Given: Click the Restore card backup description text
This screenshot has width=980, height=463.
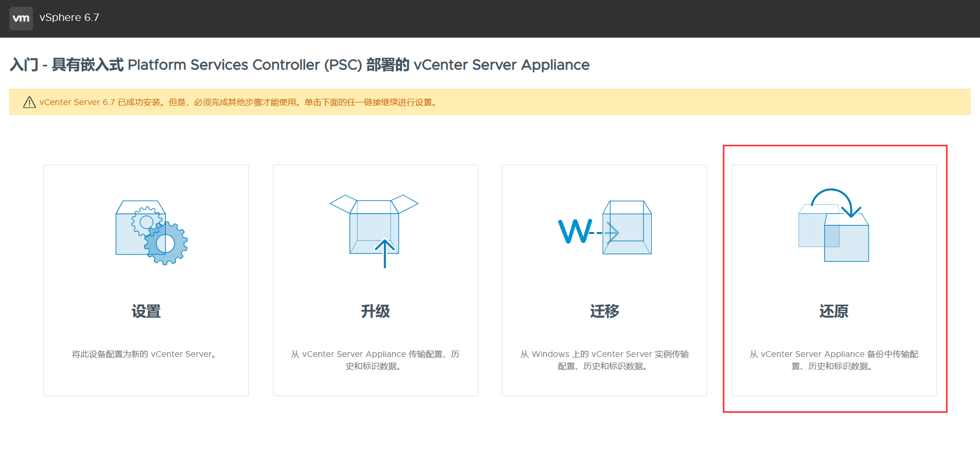Looking at the screenshot, I should pos(834,360).
